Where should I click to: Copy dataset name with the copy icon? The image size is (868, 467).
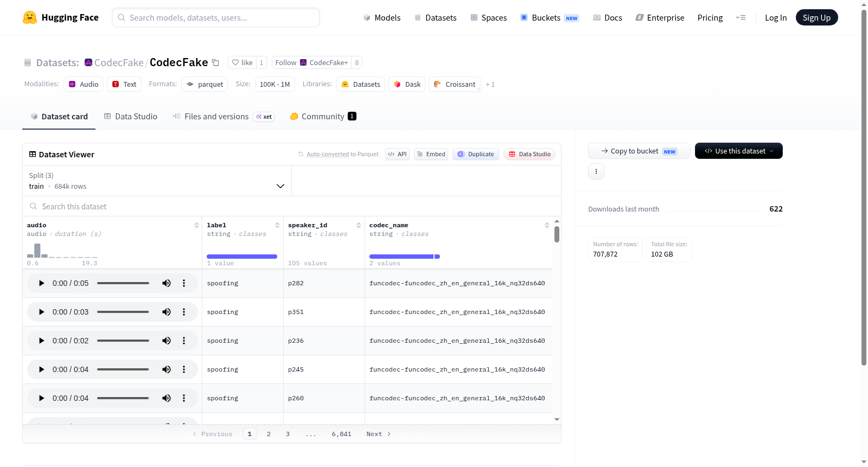pyautogui.click(x=215, y=62)
